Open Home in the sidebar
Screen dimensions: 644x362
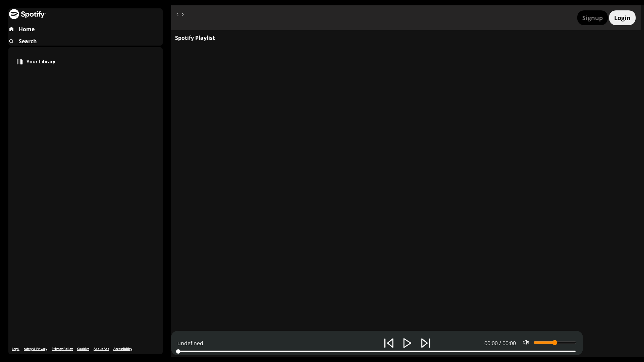26,29
